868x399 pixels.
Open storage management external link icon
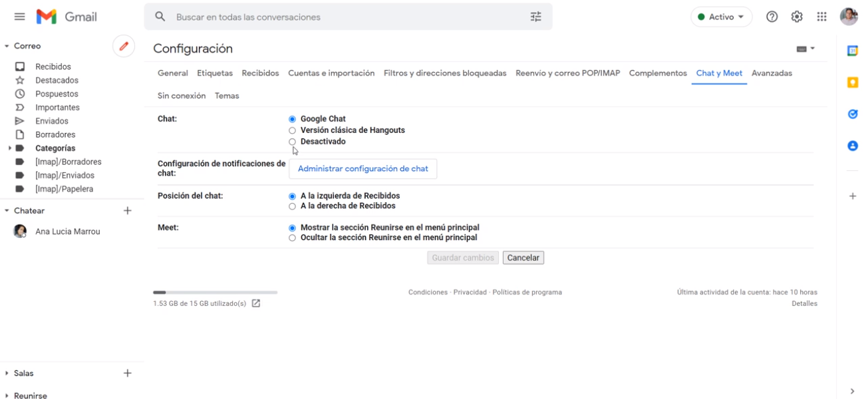click(256, 303)
